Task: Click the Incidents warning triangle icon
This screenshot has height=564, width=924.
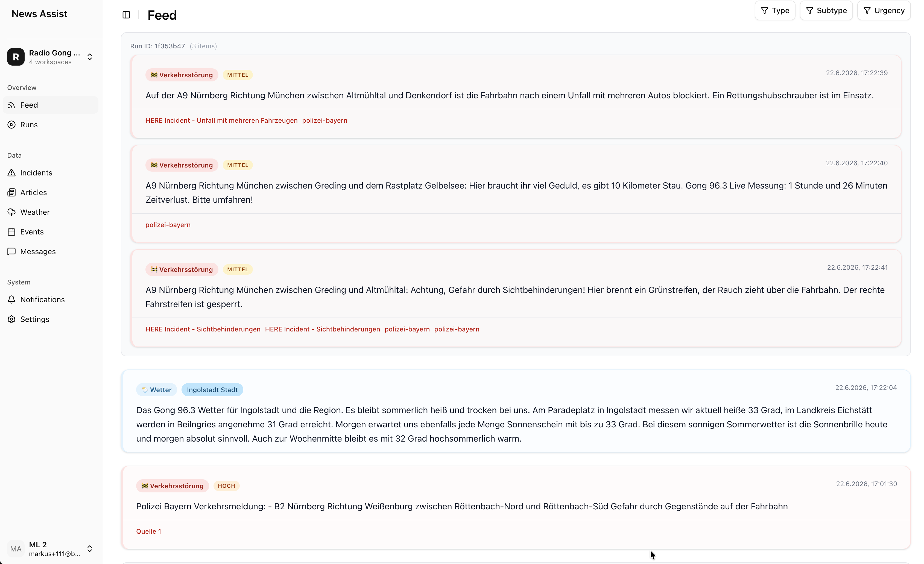Action: click(x=12, y=173)
